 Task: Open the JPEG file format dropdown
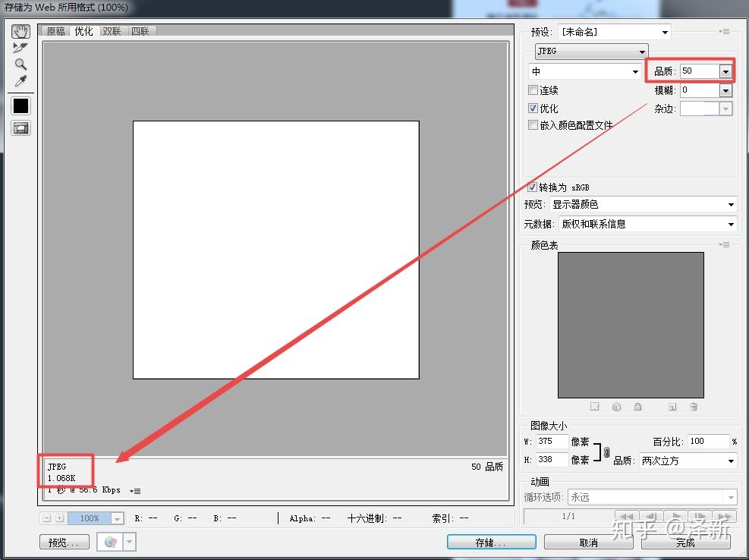[x=591, y=51]
